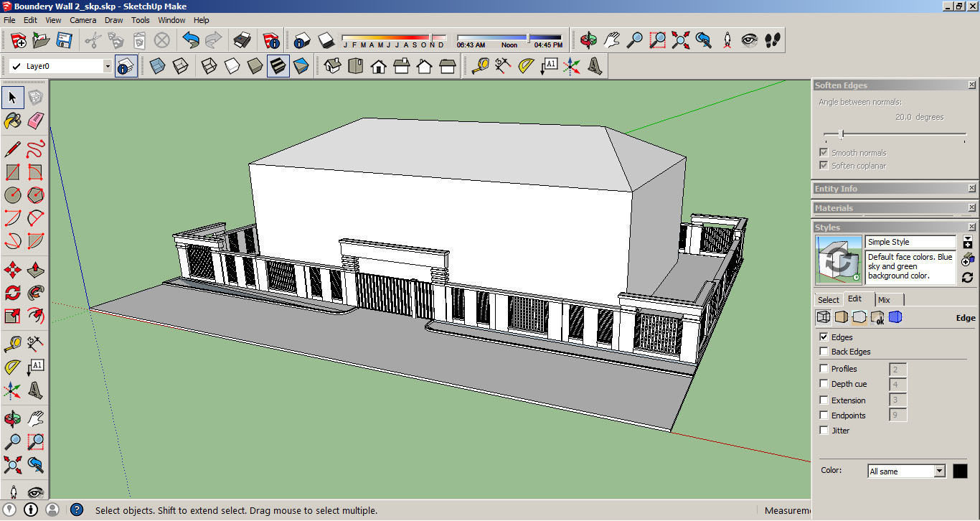Enable the Jitter checkbox

(824, 431)
